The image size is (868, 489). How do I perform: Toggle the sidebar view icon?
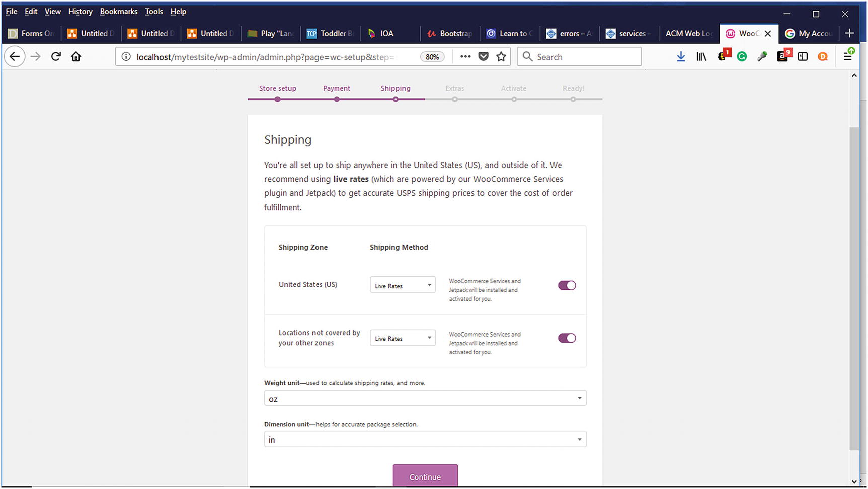pyautogui.click(x=803, y=57)
